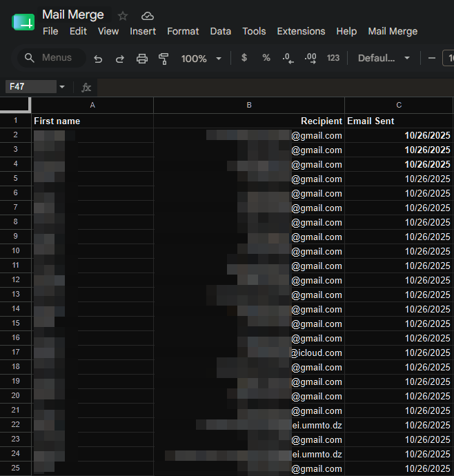Select row 10 header
The height and width of the screenshot is (476, 454).
[x=15, y=250]
